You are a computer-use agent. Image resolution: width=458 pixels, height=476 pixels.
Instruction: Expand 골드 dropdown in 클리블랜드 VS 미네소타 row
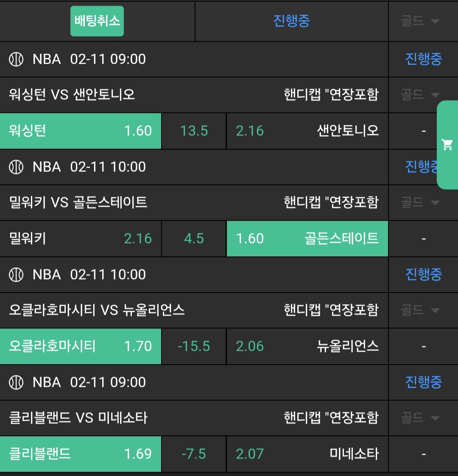[x=420, y=418]
